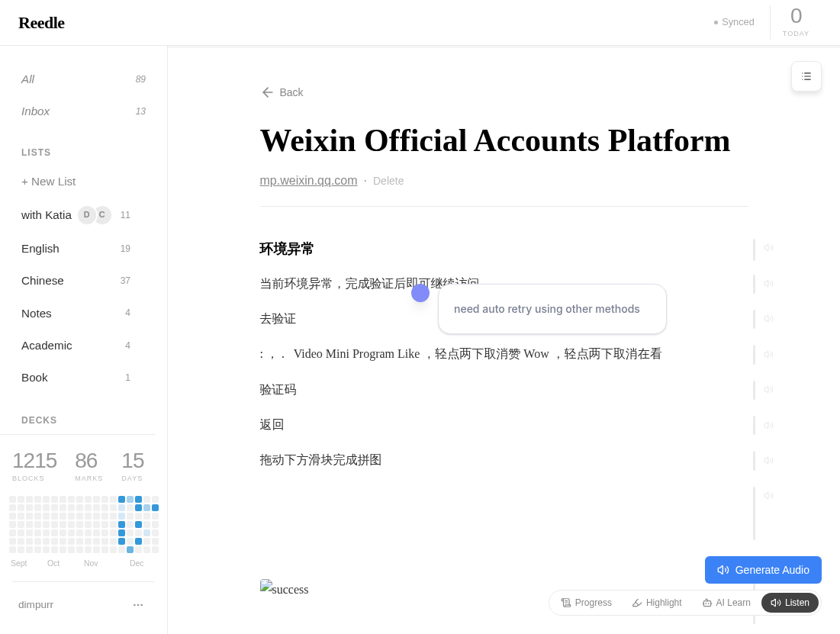Image resolution: width=840 pixels, height=634 pixels.
Task: Play audio for 拖动下方滑块完成拼图 line
Action: (x=768, y=460)
